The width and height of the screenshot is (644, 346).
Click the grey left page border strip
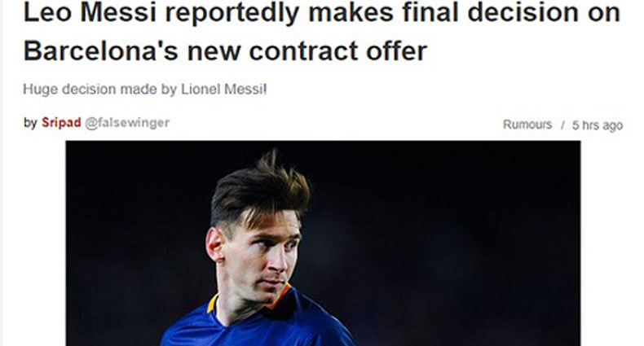tap(2, 173)
